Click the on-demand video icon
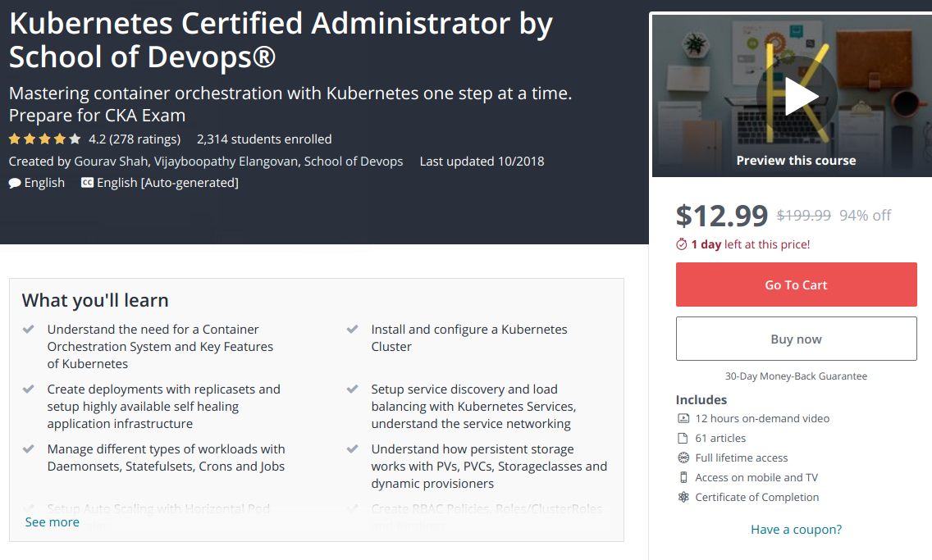Viewport: 932px width, 560px height. tap(683, 418)
